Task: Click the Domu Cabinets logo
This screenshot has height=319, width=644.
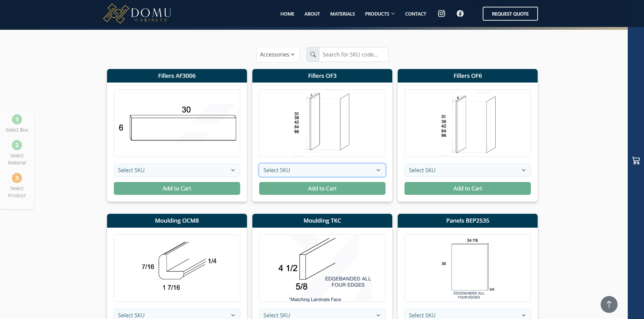Action: click(137, 14)
